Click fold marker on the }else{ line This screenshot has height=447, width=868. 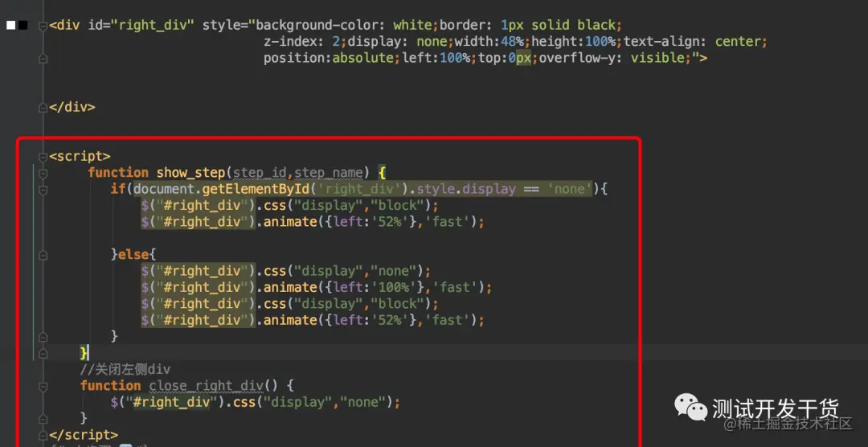tap(43, 255)
